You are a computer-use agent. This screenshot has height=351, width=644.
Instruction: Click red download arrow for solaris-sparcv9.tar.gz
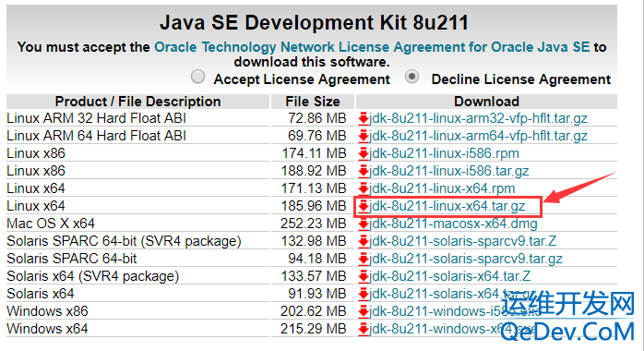pyautogui.click(x=364, y=259)
